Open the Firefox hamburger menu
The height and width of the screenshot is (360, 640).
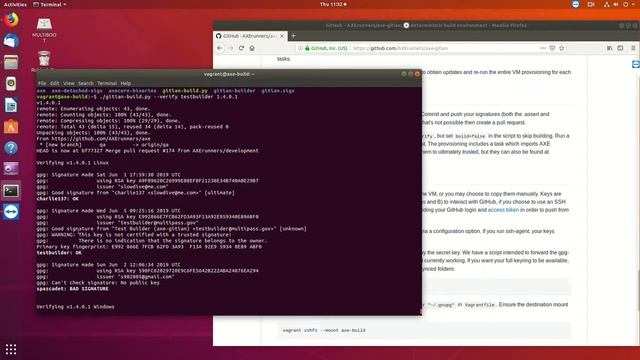633,48
